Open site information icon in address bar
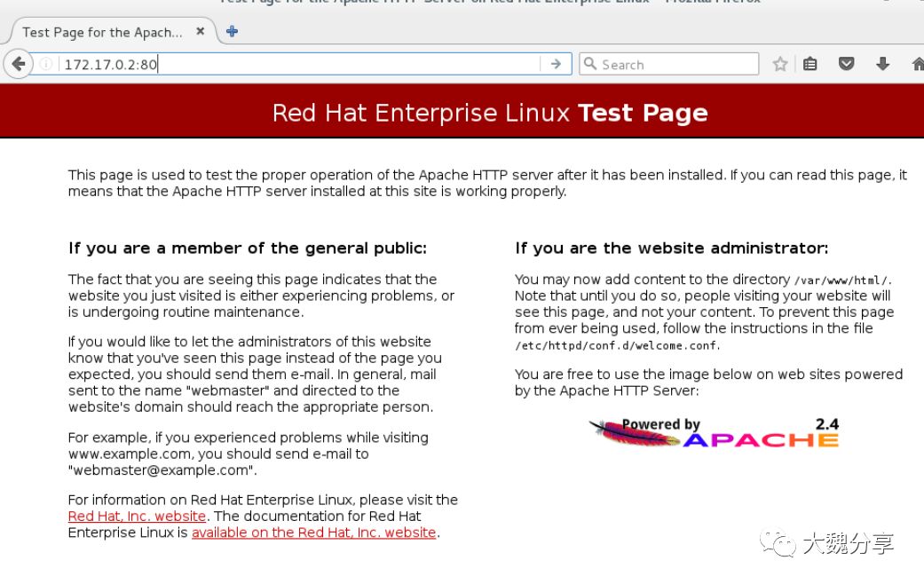Image resolution: width=924 pixels, height=584 pixels. [46, 64]
